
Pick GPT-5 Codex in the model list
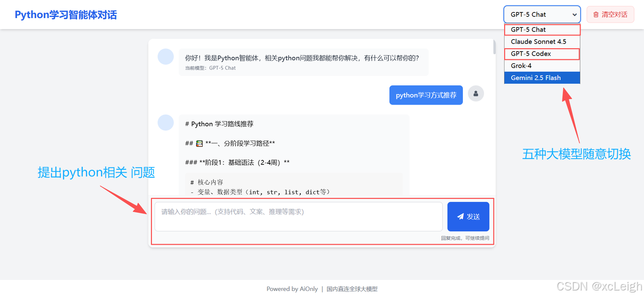click(542, 54)
